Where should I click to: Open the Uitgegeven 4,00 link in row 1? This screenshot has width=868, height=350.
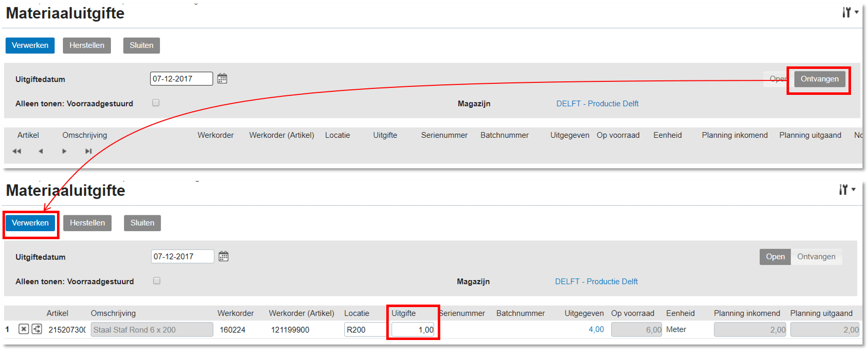click(596, 330)
